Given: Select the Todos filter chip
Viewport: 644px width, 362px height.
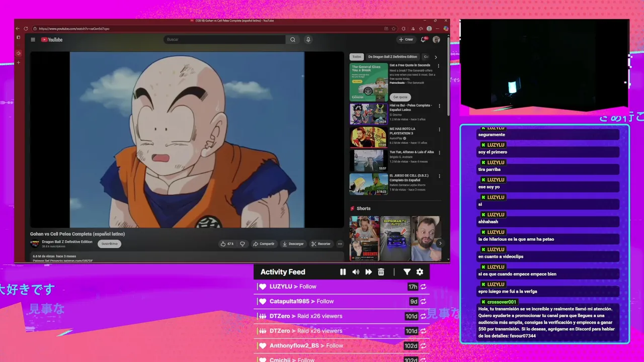Looking at the screenshot, I should pyautogui.click(x=357, y=57).
